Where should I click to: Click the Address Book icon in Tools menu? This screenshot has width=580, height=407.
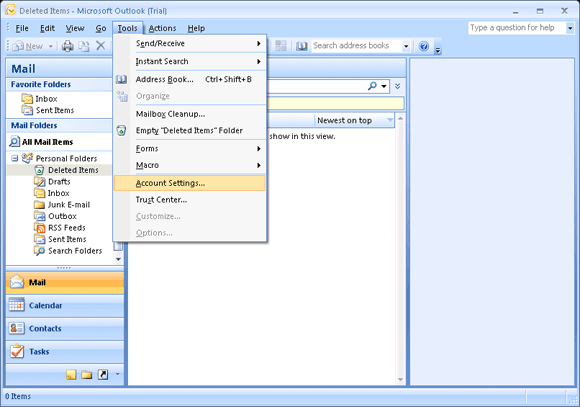(121, 79)
